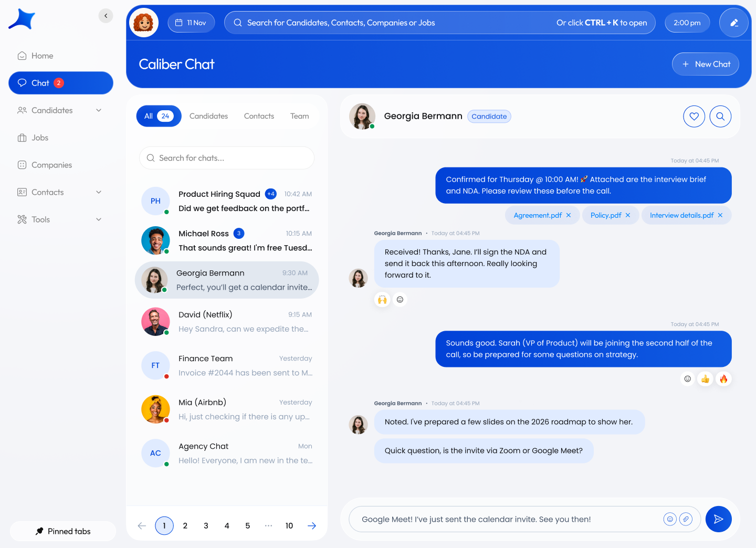Focus the global candidates search bar
The image size is (756, 548).
click(440, 23)
